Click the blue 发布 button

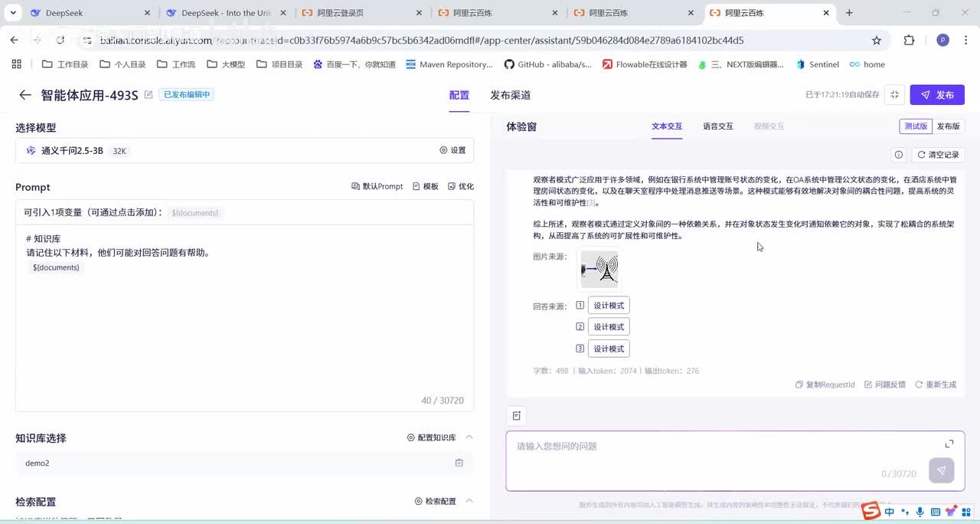[x=937, y=95]
